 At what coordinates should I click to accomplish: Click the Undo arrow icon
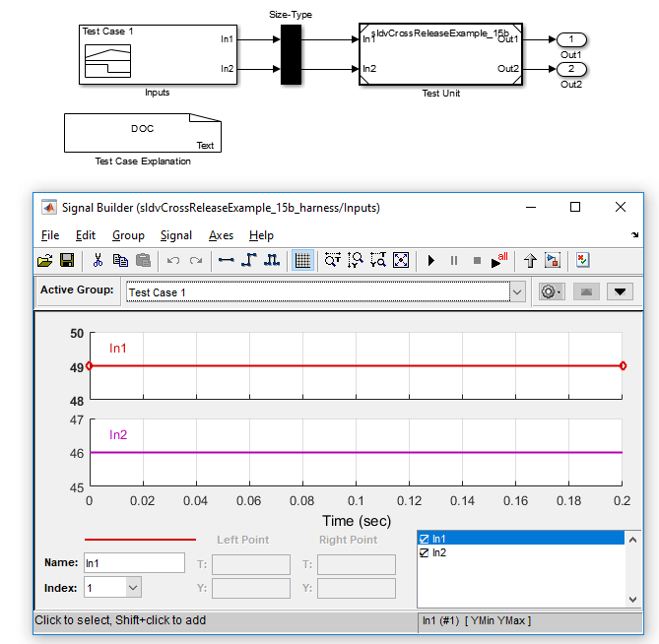click(173, 261)
